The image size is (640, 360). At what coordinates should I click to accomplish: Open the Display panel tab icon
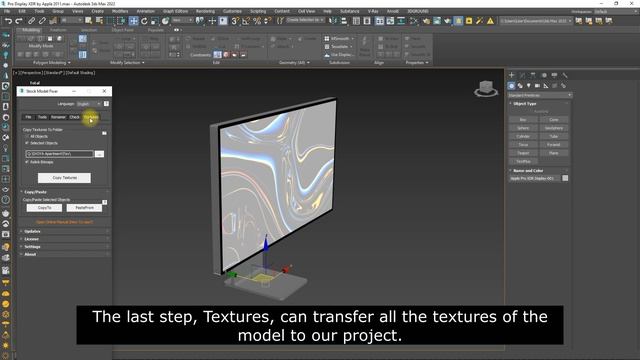tap(554, 75)
